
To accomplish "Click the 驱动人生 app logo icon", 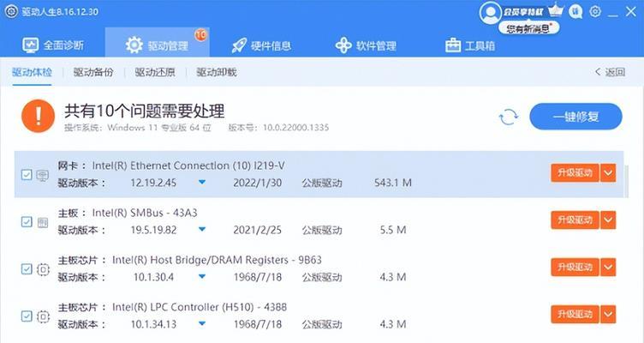I will (x=11, y=11).
